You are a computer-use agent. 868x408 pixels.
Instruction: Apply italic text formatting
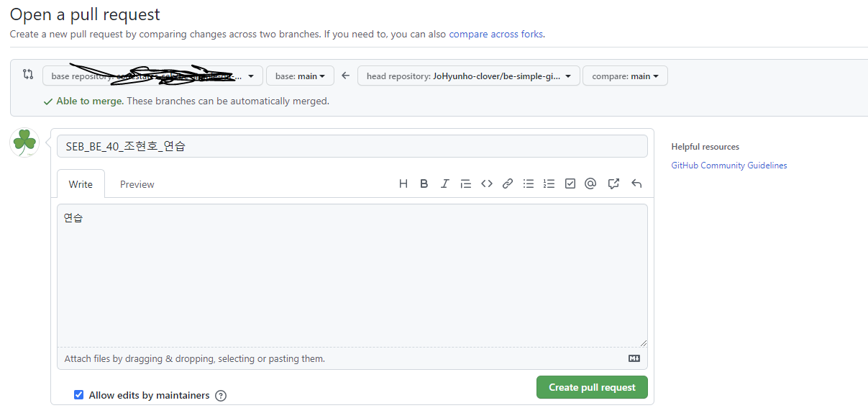pos(445,183)
